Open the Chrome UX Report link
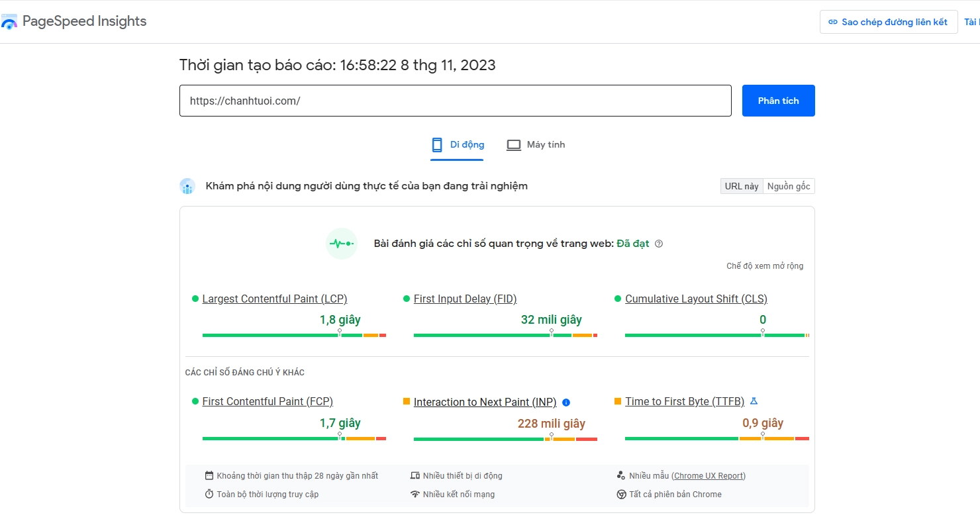This screenshot has height=523, width=980. click(709, 476)
